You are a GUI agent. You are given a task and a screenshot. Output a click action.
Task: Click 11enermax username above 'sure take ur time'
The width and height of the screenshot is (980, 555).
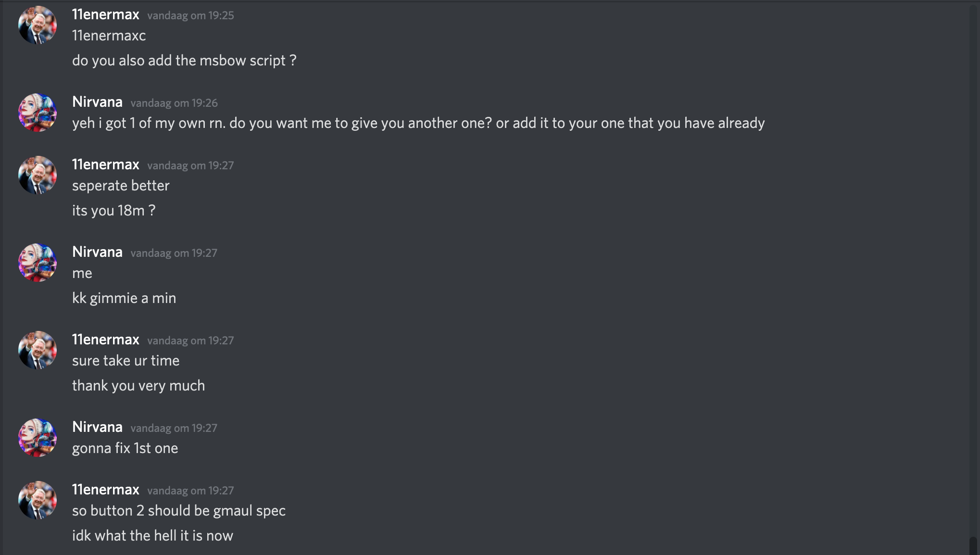point(106,340)
